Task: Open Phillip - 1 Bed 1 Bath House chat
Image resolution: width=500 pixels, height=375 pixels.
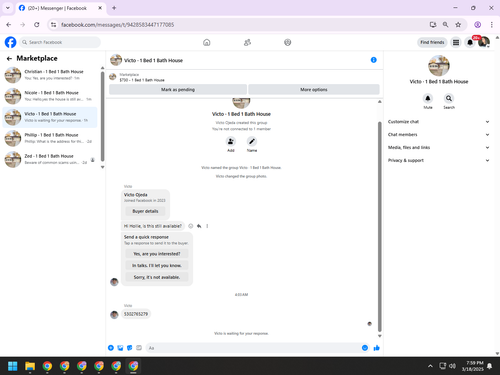Action: (x=50, y=138)
